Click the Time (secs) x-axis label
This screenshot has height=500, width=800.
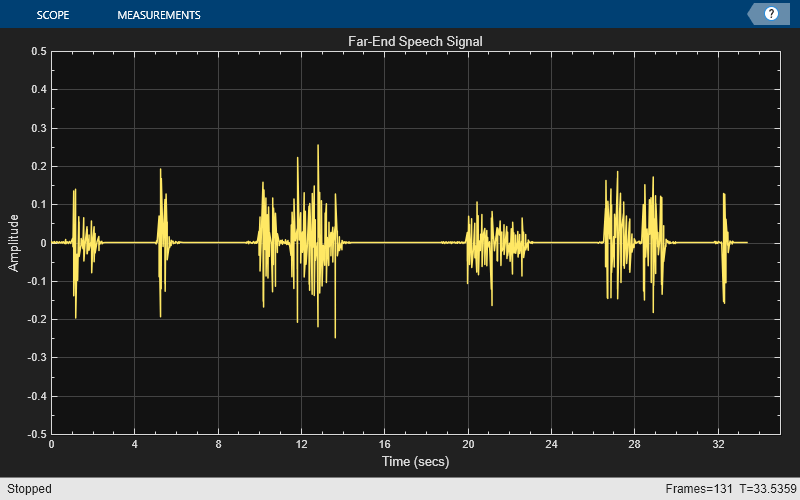[415, 461]
